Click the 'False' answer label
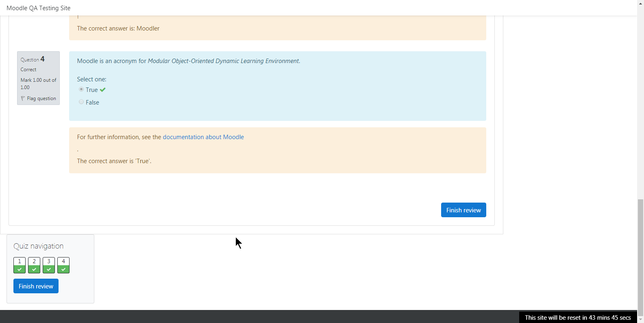The image size is (644, 323). (x=92, y=103)
